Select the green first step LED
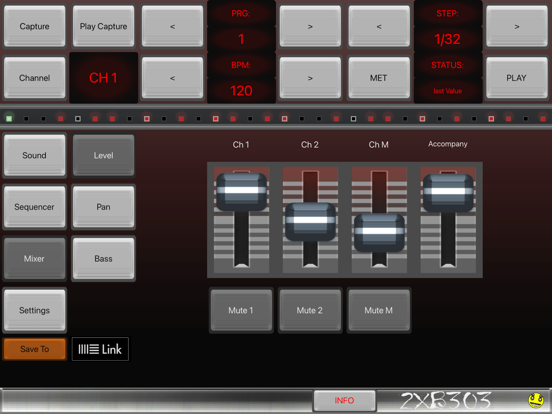This screenshot has width=552, height=414. pyautogui.click(x=9, y=119)
